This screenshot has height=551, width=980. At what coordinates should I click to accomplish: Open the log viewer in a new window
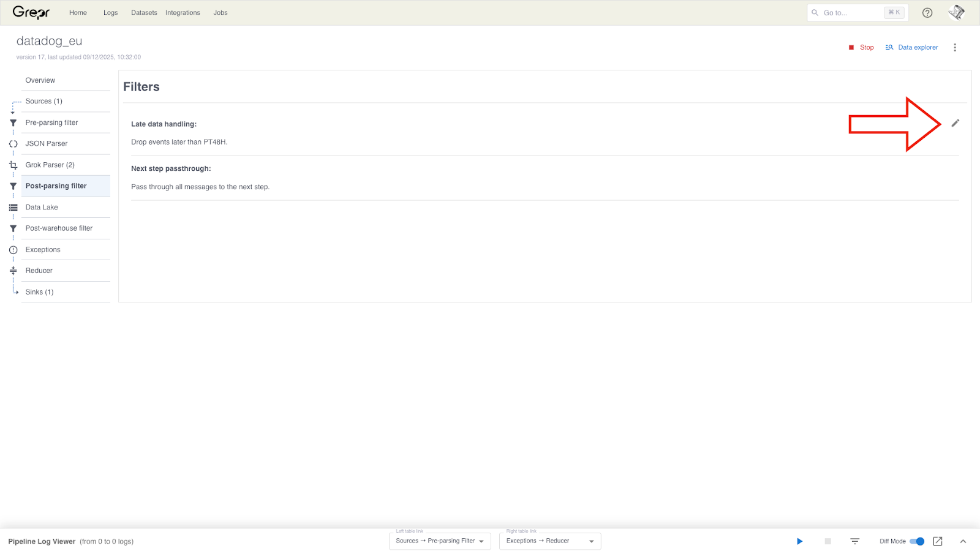[x=937, y=541]
